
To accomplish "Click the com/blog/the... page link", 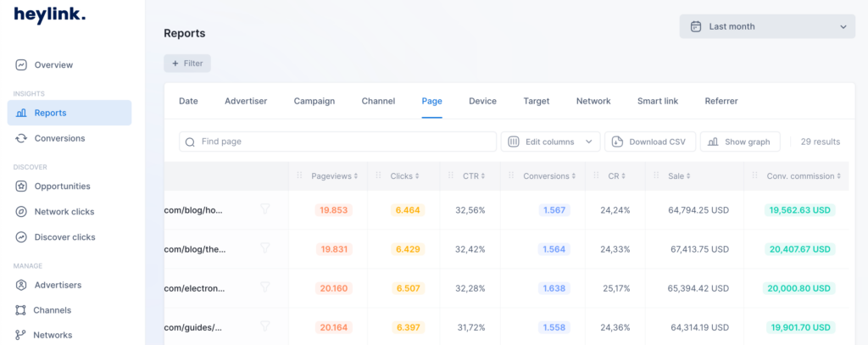I will pos(196,249).
